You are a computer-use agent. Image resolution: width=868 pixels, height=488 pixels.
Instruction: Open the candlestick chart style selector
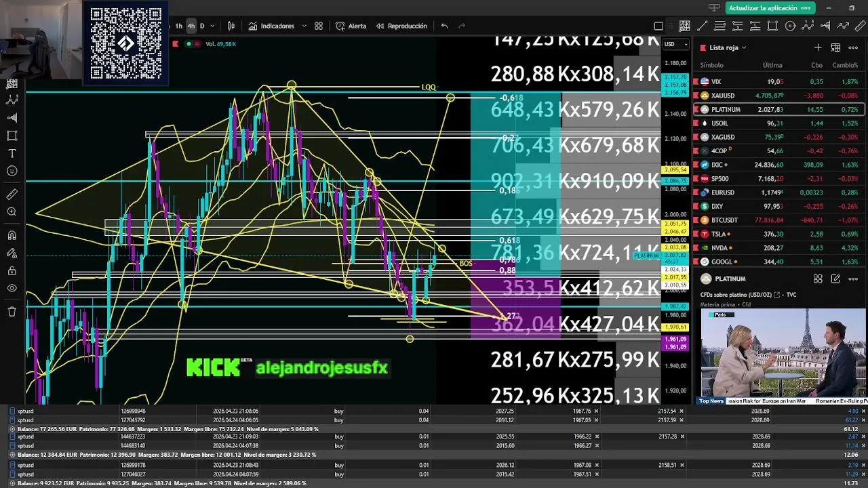(x=231, y=26)
